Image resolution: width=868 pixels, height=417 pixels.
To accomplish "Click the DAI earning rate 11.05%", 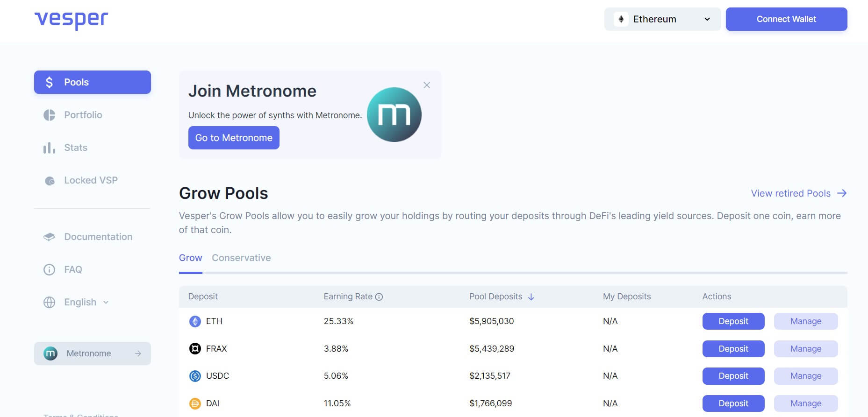I will pos(337,403).
